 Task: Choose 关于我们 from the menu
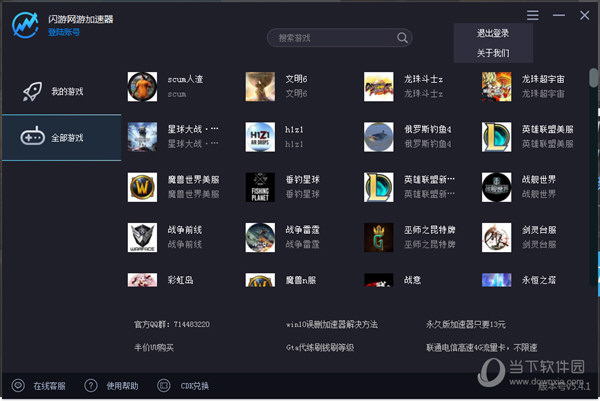493,53
